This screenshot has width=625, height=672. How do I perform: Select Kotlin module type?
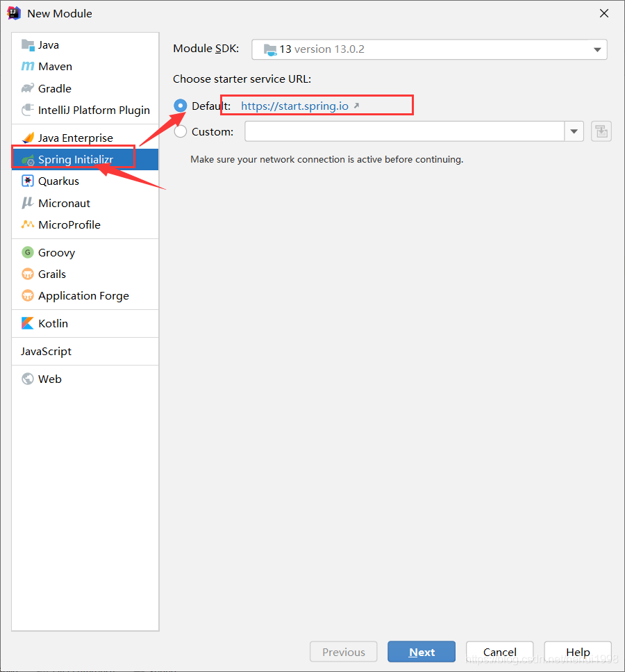pos(85,323)
